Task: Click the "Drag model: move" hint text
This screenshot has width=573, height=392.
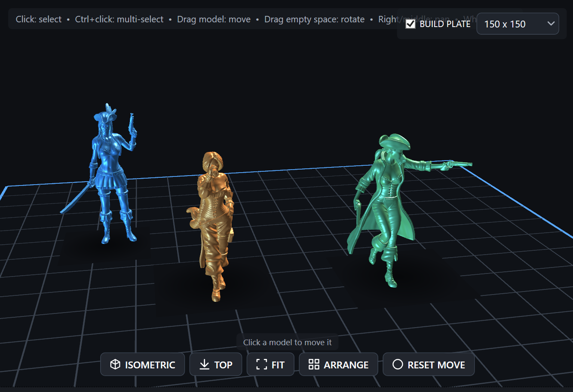Action: point(214,19)
